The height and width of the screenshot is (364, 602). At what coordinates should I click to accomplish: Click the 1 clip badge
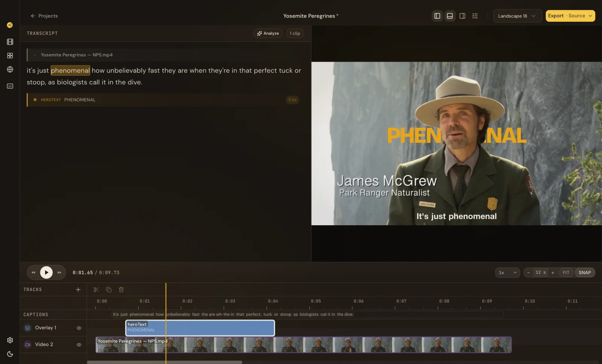295,33
